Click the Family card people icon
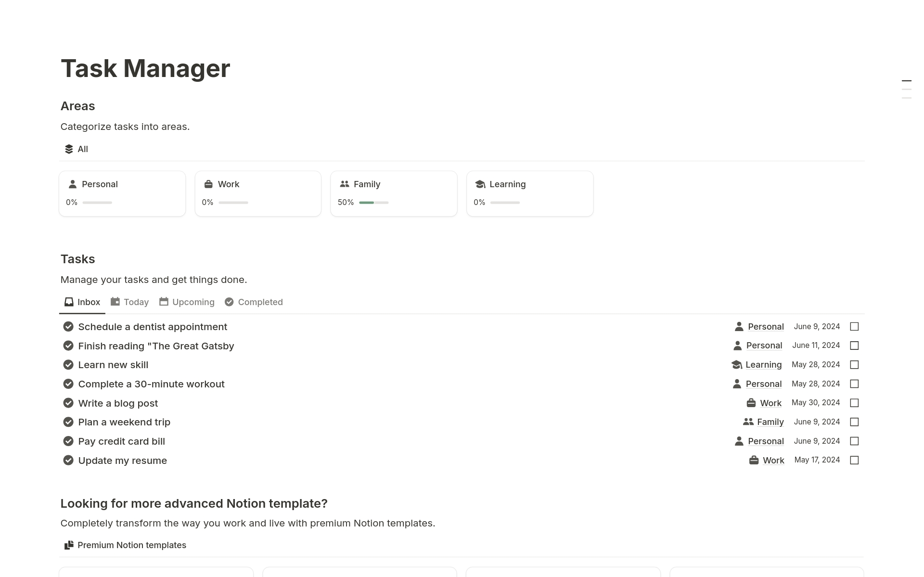924x577 pixels. (344, 184)
